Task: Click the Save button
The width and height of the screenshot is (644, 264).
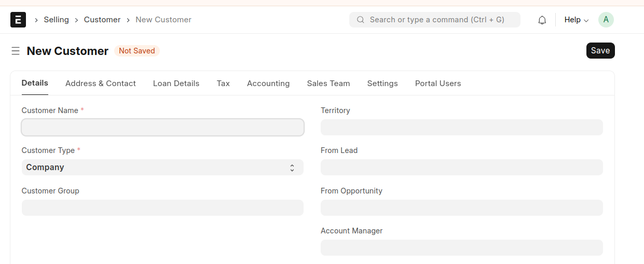Action: (600, 51)
